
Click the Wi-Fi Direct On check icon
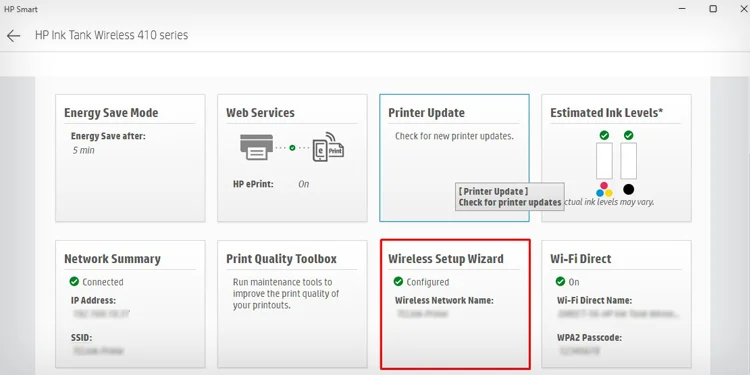[561, 282]
